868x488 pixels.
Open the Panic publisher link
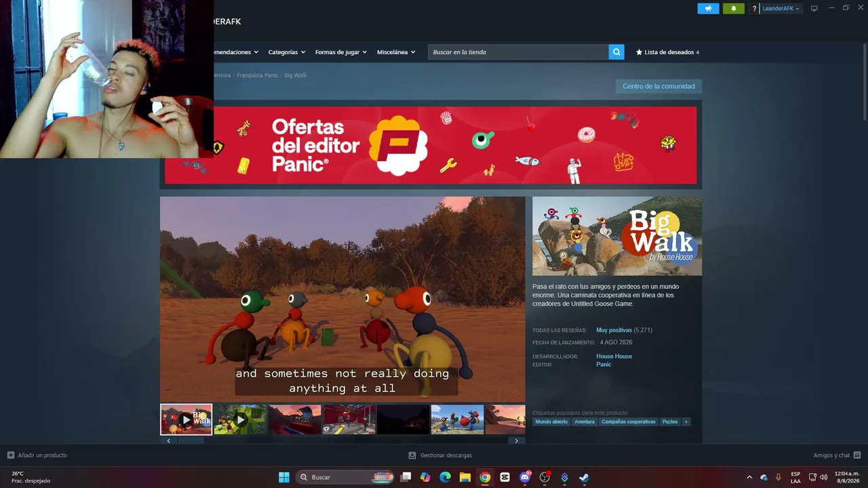coord(604,365)
